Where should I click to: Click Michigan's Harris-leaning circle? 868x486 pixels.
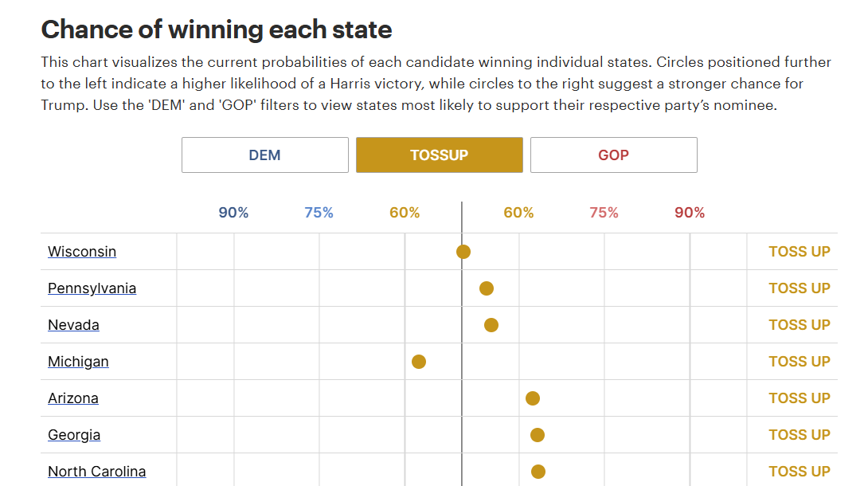click(419, 362)
